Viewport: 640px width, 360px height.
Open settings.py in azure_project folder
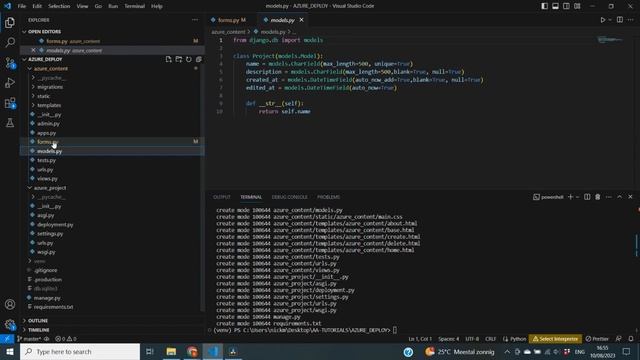tap(50, 233)
